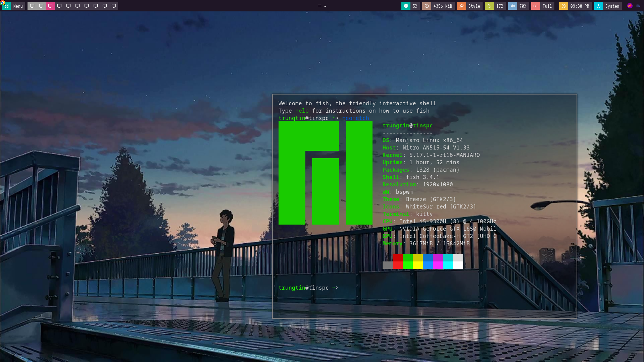The height and width of the screenshot is (362, 644).
Task: Click the 70% volume value
Action: point(523,6)
